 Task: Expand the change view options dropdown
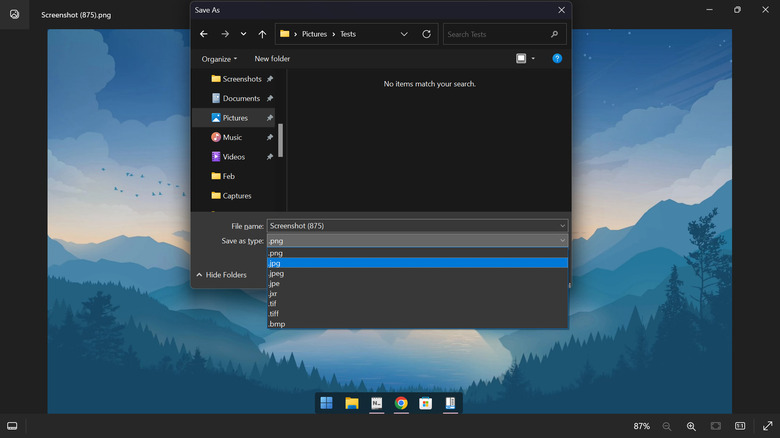[x=533, y=59]
